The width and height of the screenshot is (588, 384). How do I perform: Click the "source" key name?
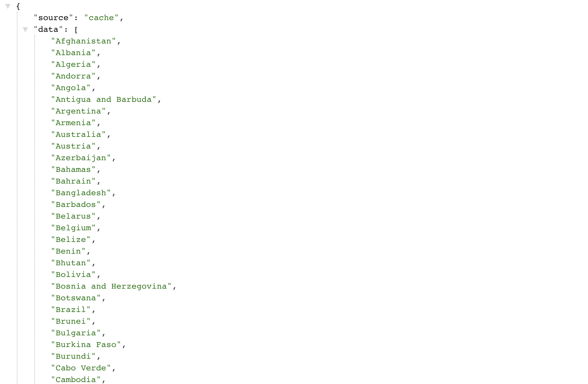click(53, 18)
